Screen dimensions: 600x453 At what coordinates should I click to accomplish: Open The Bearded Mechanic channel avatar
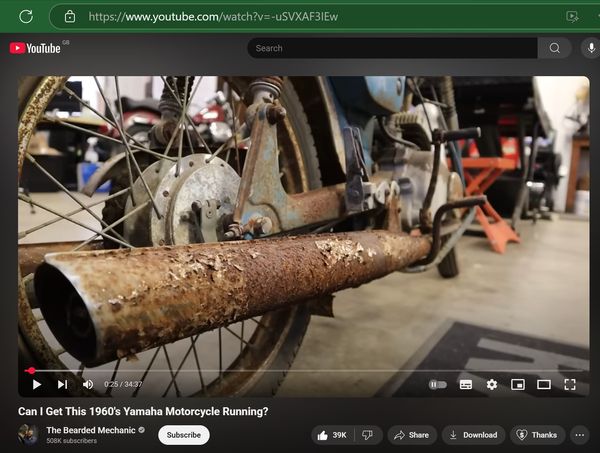[28, 435]
